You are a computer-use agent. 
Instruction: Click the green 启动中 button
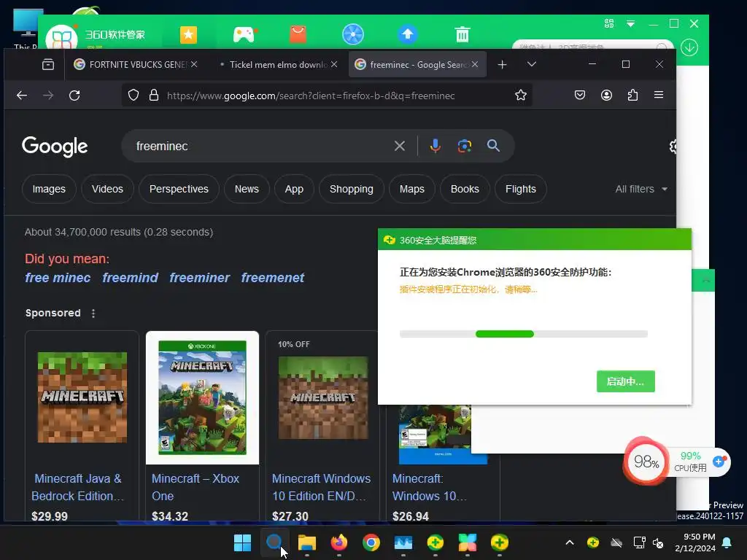click(x=625, y=381)
